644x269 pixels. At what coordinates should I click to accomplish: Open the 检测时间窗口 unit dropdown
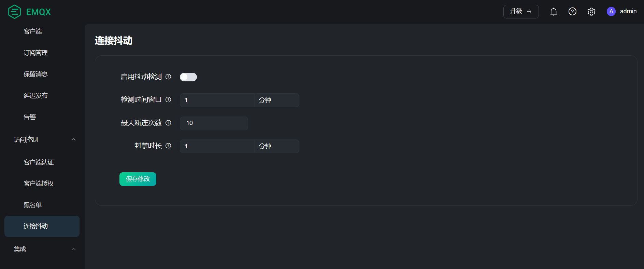pyautogui.click(x=276, y=100)
